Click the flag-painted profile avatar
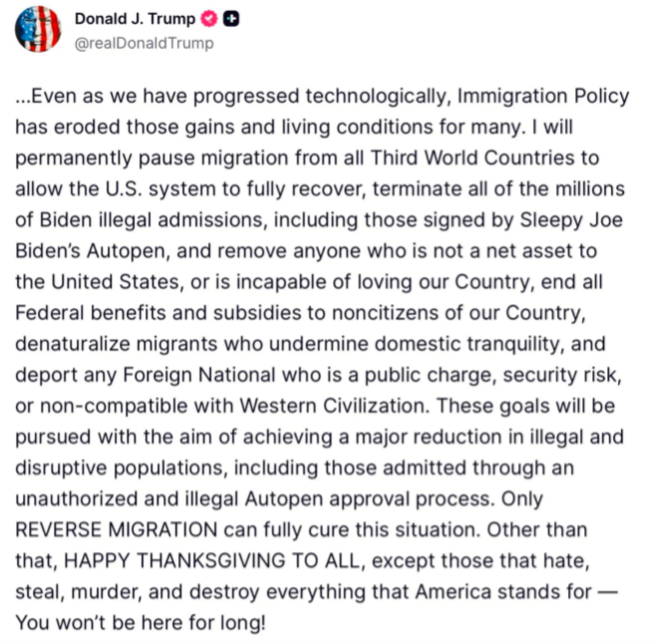 click(x=38, y=29)
